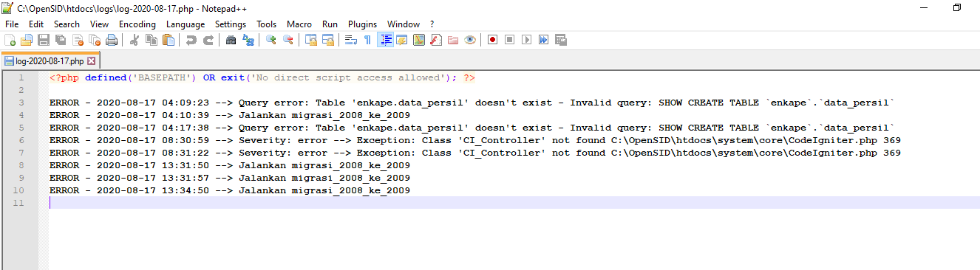Image resolution: width=980 pixels, height=270 pixels.
Task: Open the Macro menu
Action: pos(299,24)
